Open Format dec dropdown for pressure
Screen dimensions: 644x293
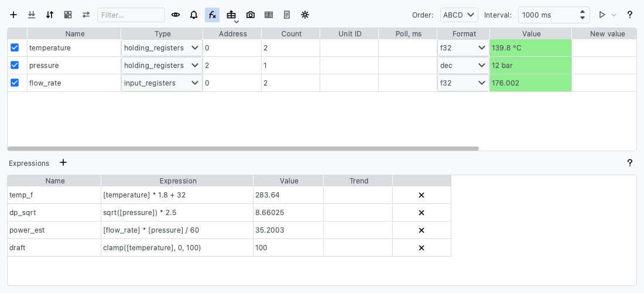[x=463, y=66]
